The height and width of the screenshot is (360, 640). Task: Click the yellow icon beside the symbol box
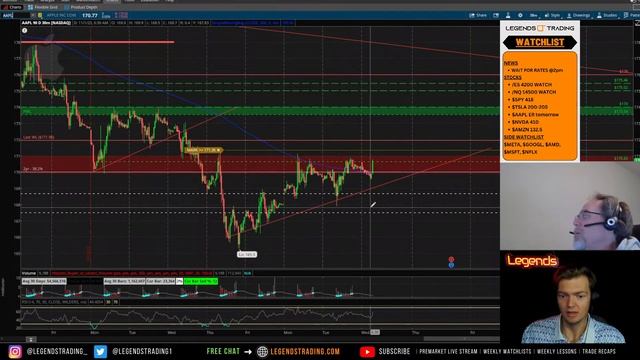pyautogui.click(x=40, y=16)
